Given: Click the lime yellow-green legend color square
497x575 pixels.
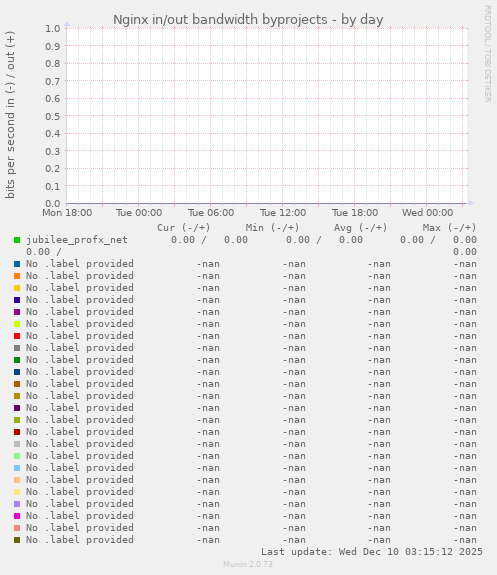Looking at the screenshot, I should coord(17,324).
